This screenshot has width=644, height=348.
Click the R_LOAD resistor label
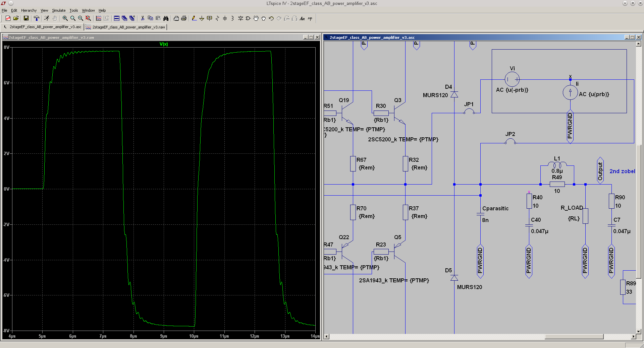(572, 208)
